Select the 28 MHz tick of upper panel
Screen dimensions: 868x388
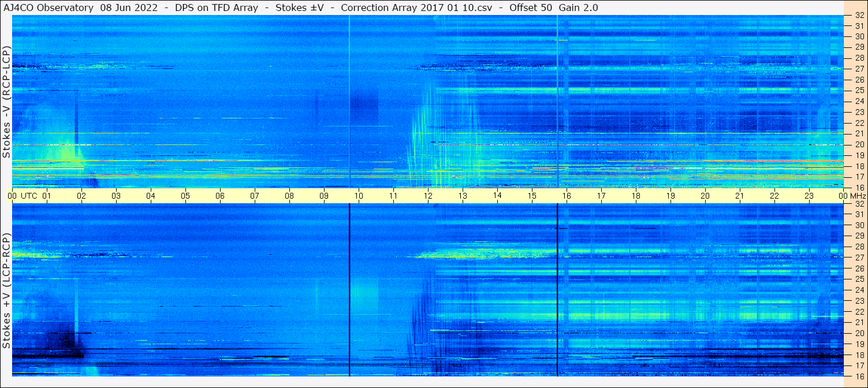coord(859,58)
